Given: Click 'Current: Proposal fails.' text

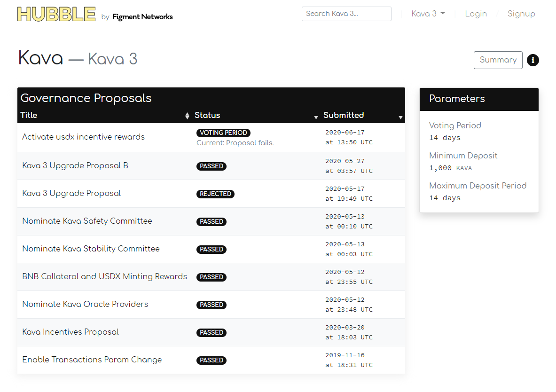Looking at the screenshot, I should pyautogui.click(x=235, y=143).
